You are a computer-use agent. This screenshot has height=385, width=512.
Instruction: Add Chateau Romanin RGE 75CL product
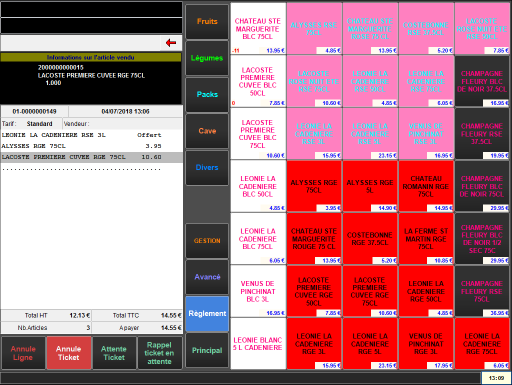pyautogui.click(x=426, y=186)
